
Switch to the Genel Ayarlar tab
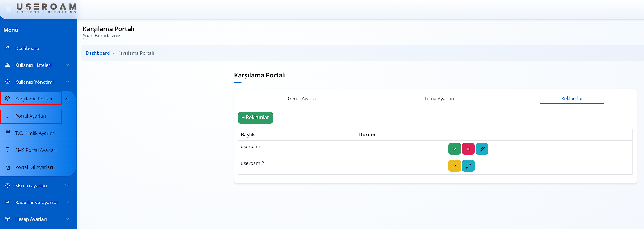[x=302, y=99]
